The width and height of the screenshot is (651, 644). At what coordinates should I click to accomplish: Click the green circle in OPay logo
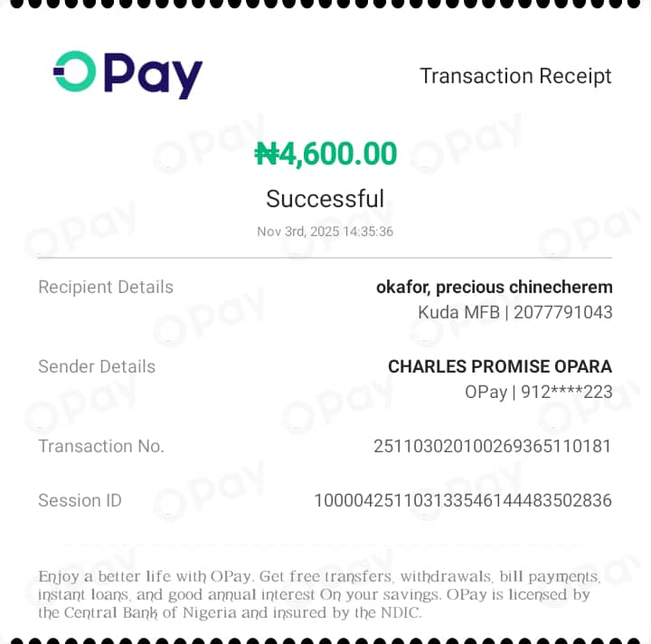pos(75,71)
